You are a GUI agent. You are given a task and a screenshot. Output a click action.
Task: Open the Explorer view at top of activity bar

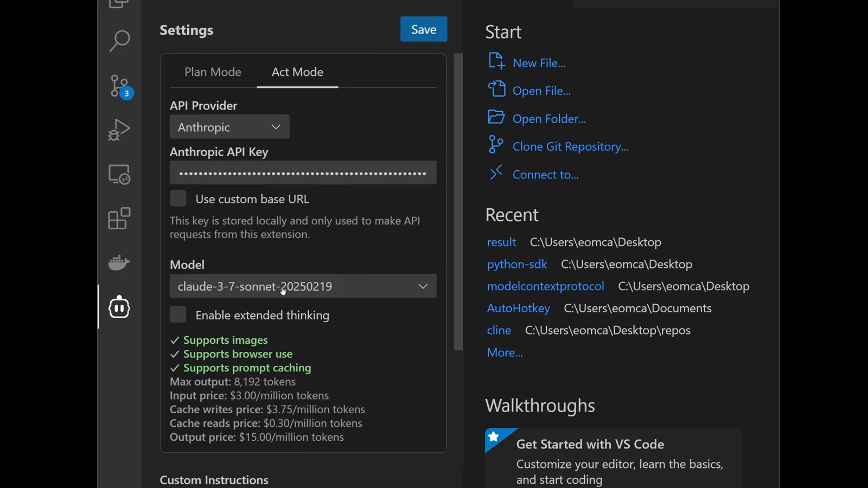[119, 4]
